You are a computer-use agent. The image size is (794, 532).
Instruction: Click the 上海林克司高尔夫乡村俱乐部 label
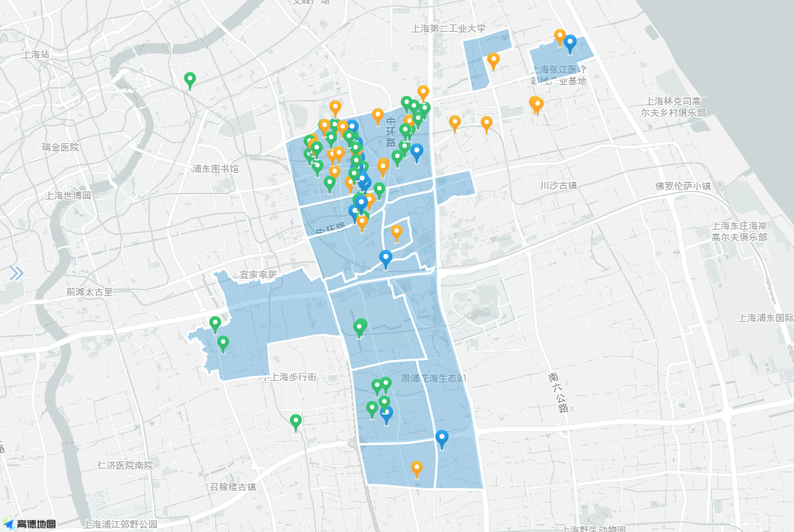coord(674,107)
